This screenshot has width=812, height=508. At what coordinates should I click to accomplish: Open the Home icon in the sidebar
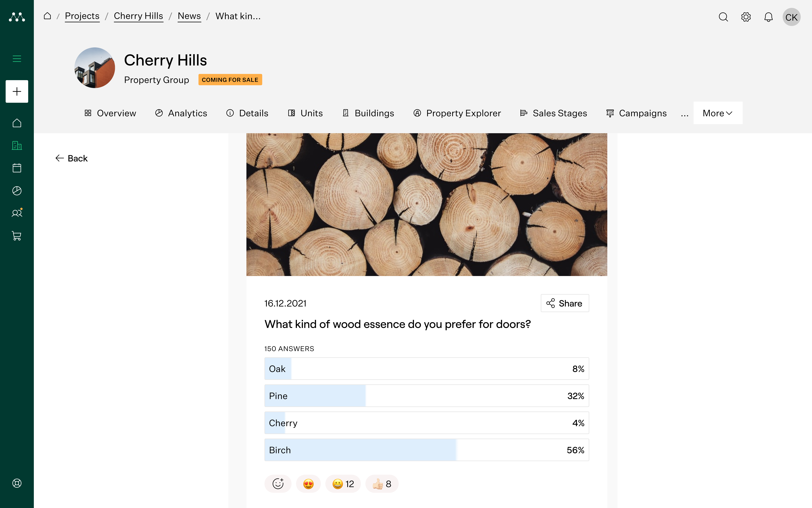pos(17,123)
